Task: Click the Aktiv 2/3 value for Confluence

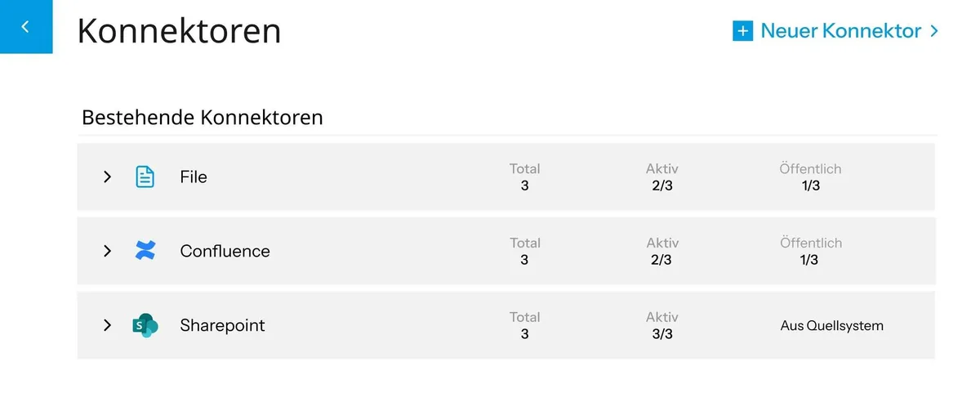Action: pos(661,260)
